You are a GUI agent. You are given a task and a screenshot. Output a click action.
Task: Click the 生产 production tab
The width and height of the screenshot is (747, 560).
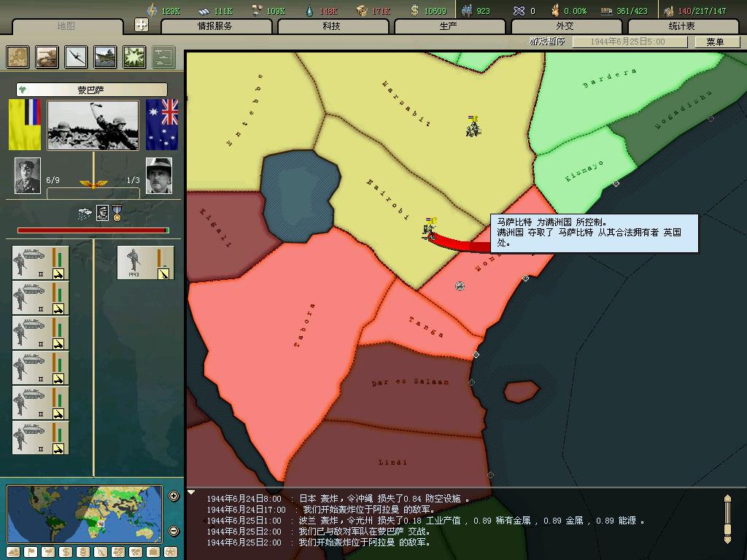pos(448,26)
